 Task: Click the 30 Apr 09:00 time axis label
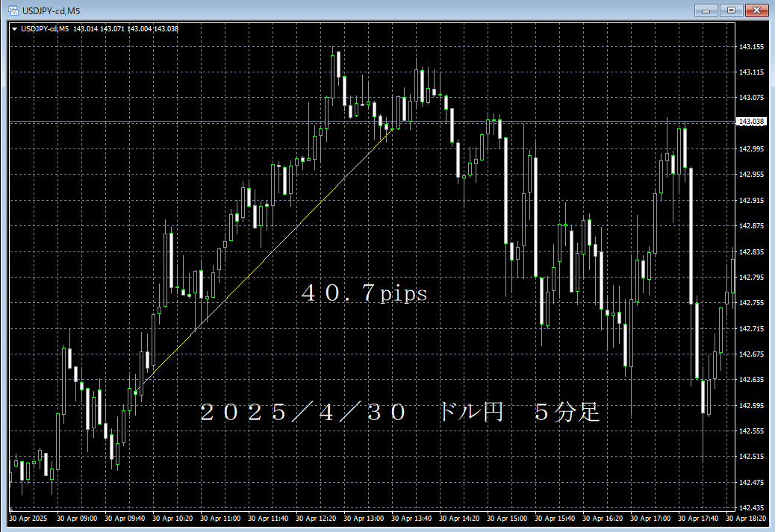coord(77,518)
